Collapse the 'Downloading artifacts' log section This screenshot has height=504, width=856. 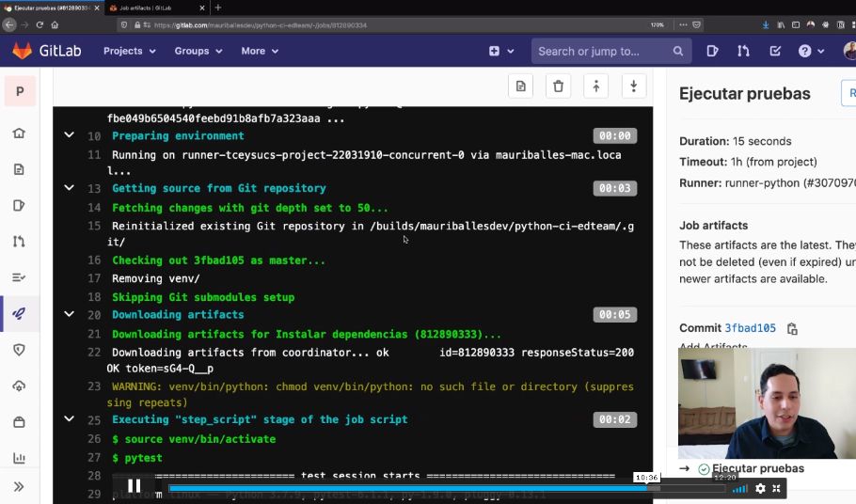point(69,314)
